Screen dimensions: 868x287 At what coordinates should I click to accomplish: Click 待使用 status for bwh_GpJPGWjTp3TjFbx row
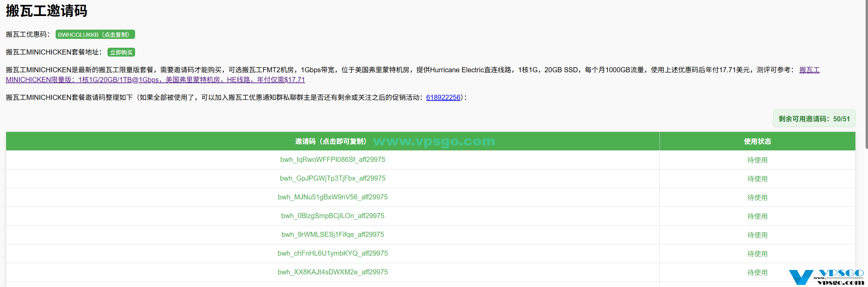pos(757,179)
